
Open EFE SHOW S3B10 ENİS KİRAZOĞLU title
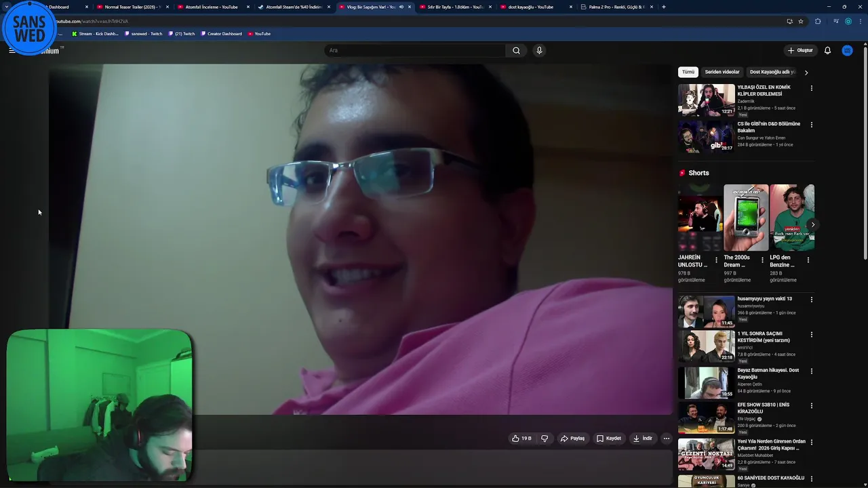point(764,408)
